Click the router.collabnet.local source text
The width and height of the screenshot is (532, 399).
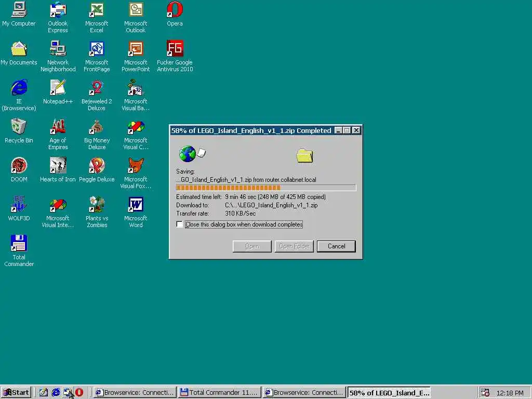(291, 180)
